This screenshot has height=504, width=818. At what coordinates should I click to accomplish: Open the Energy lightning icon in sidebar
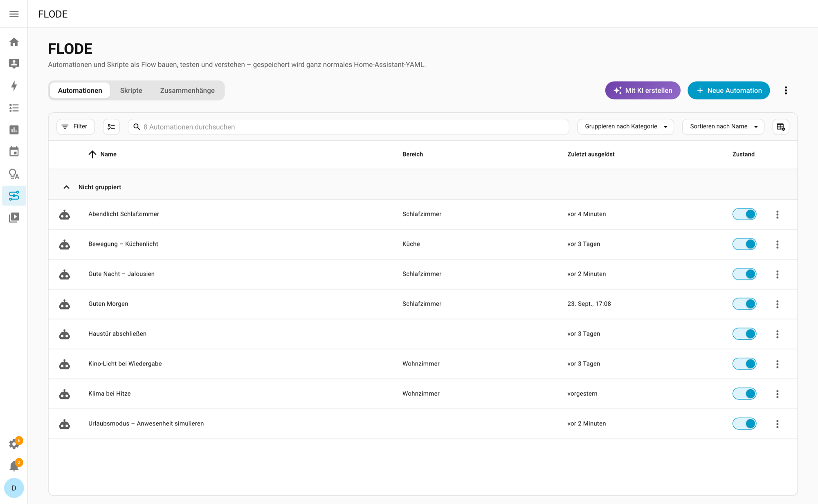(x=14, y=86)
